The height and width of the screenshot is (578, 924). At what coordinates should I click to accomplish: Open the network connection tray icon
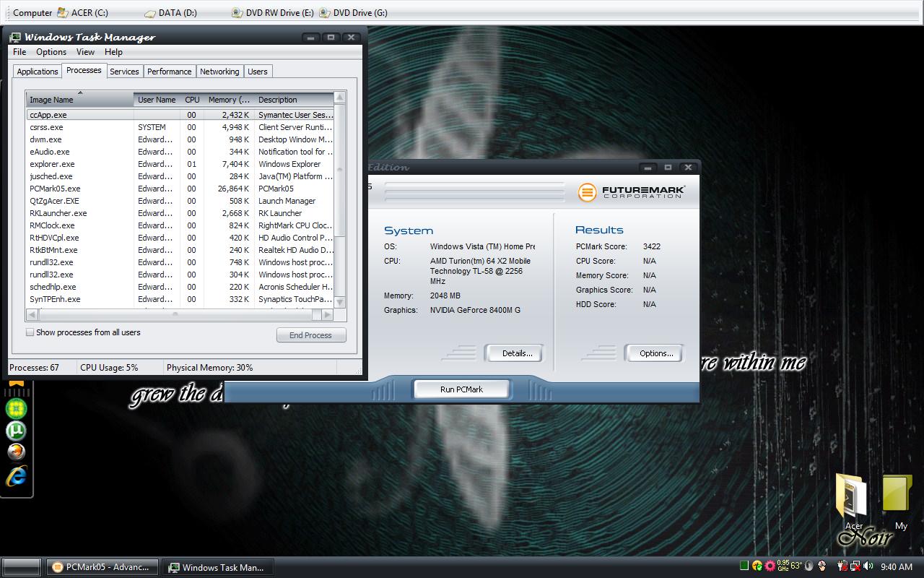[855, 566]
